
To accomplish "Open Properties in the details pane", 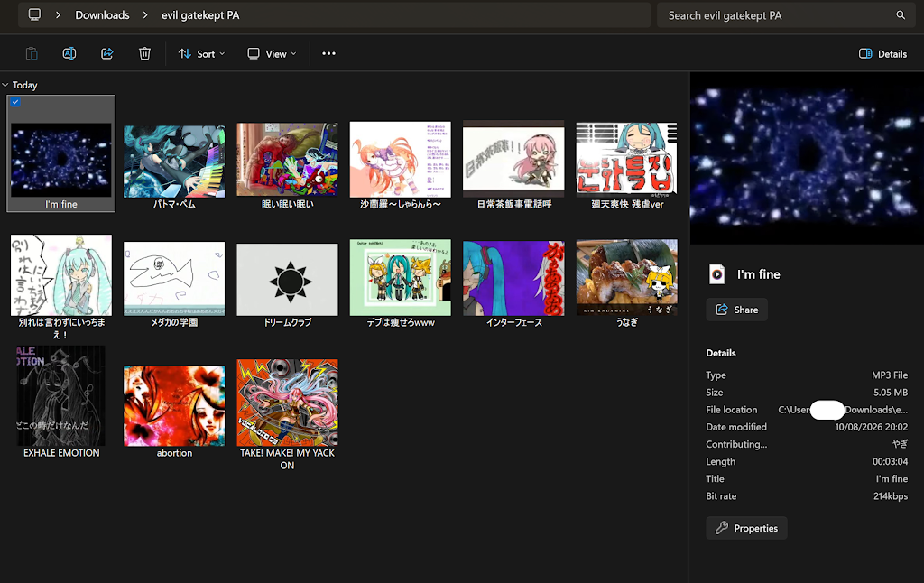I will (746, 528).
